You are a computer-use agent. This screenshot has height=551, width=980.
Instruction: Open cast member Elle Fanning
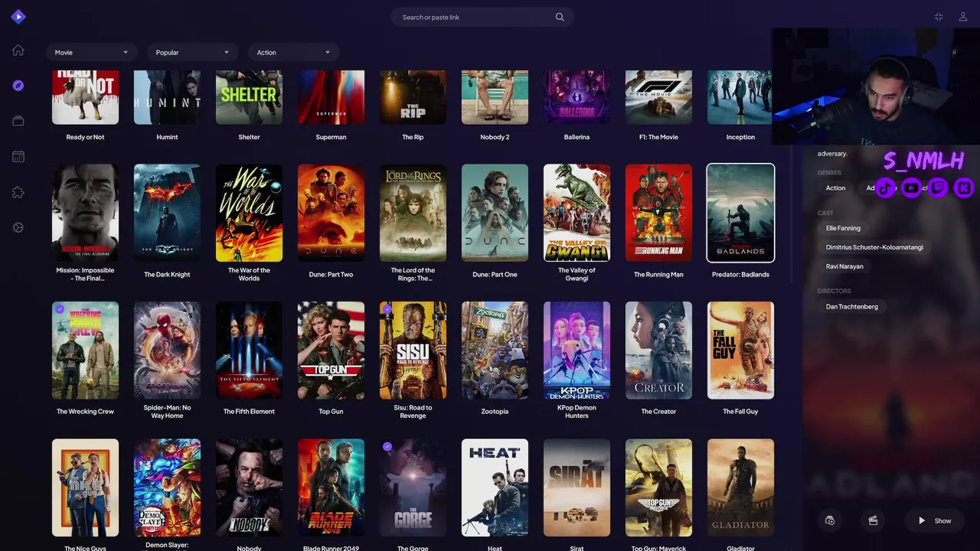point(843,228)
